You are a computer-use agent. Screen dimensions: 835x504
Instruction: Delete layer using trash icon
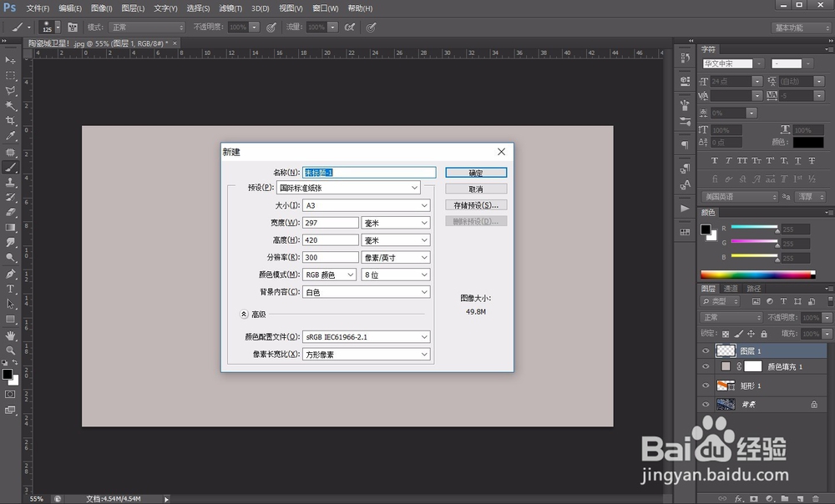click(815, 499)
